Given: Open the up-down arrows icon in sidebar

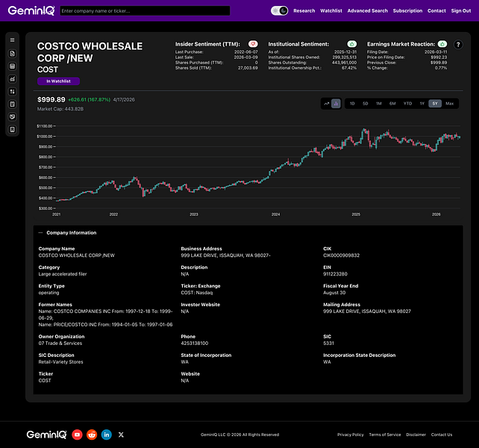Looking at the screenshot, I should point(12,91).
